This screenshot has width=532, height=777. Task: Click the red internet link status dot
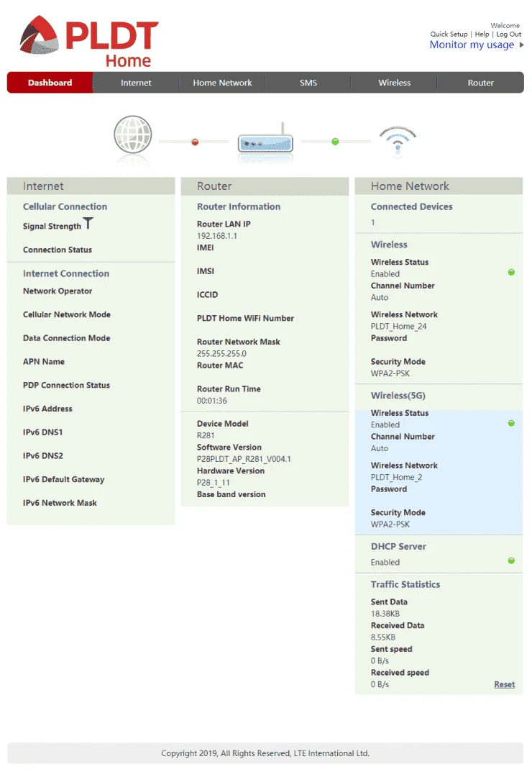coord(195,142)
